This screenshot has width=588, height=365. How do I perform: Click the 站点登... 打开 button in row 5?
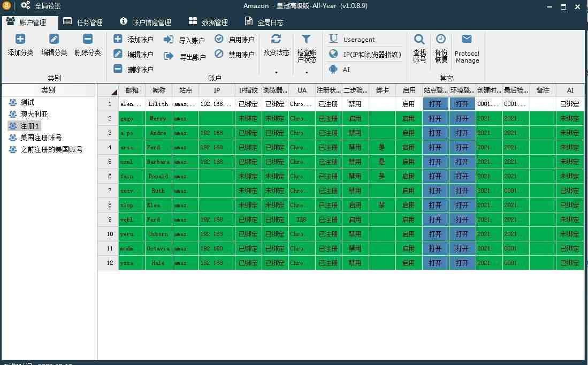(x=436, y=162)
